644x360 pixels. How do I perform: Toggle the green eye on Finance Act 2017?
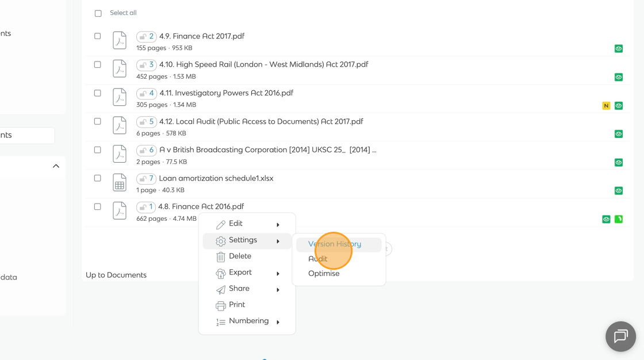click(x=619, y=49)
